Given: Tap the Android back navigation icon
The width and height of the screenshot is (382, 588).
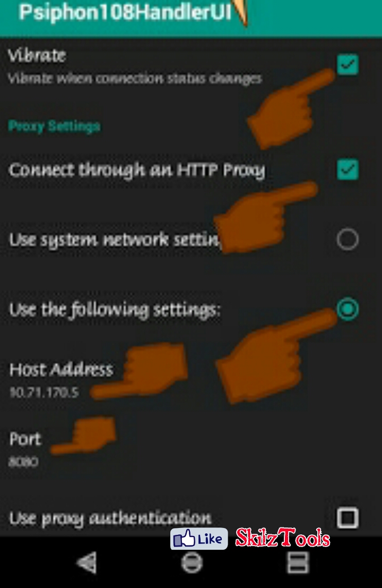Looking at the screenshot, I should point(87,563).
